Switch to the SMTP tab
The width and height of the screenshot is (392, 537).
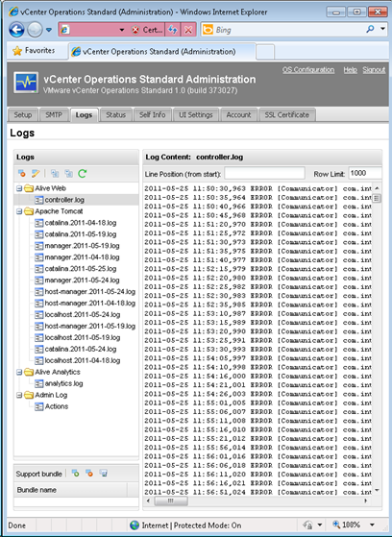point(54,114)
